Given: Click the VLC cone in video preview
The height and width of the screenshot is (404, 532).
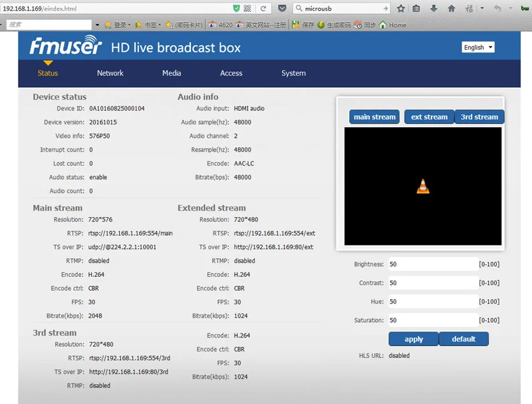Looking at the screenshot, I should click(423, 186).
